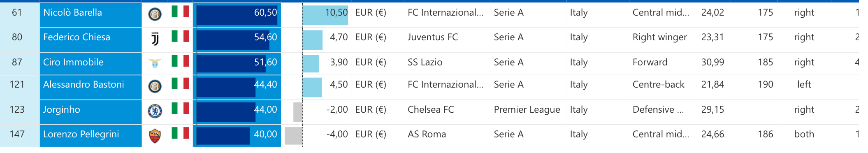Click the Inter crest beside Alessandro Bastoni

click(x=155, y=86)
